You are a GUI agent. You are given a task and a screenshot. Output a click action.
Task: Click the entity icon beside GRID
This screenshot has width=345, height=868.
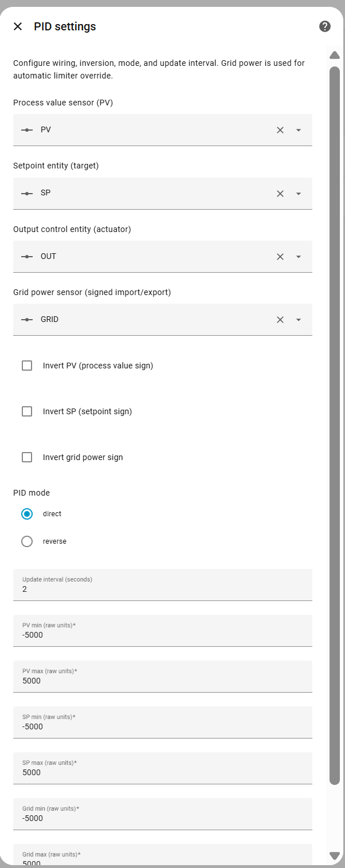(x=27, y=320)
